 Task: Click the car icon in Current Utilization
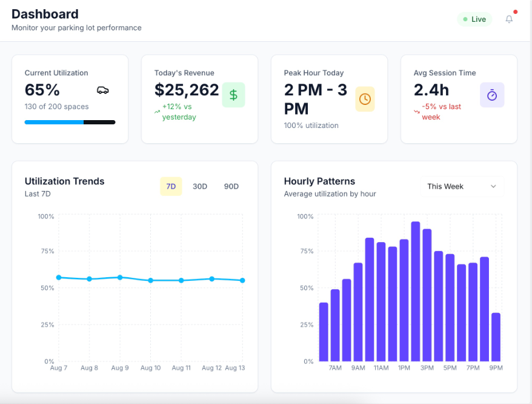(103, 90)
